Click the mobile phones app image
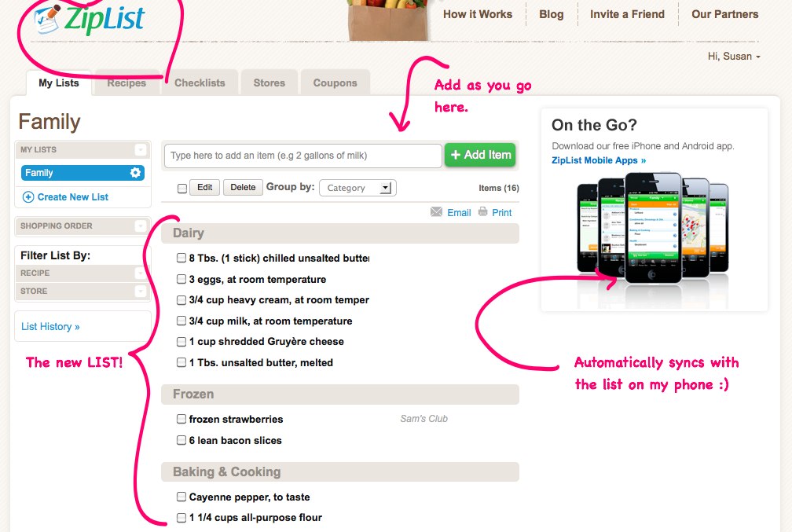This screenshot has width=792, height=532. pos(653,226)
